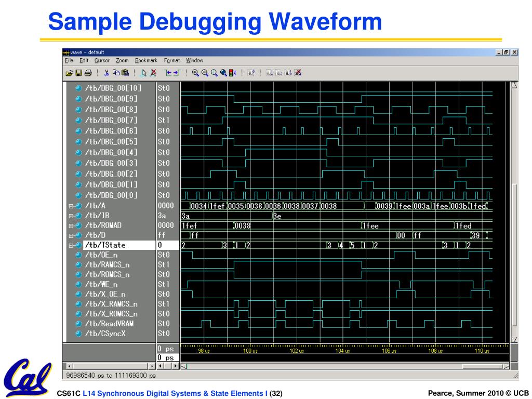This screenshot has width=532, height=399.
Task: Click the Print toolbar icon
Action: (88, 73)
